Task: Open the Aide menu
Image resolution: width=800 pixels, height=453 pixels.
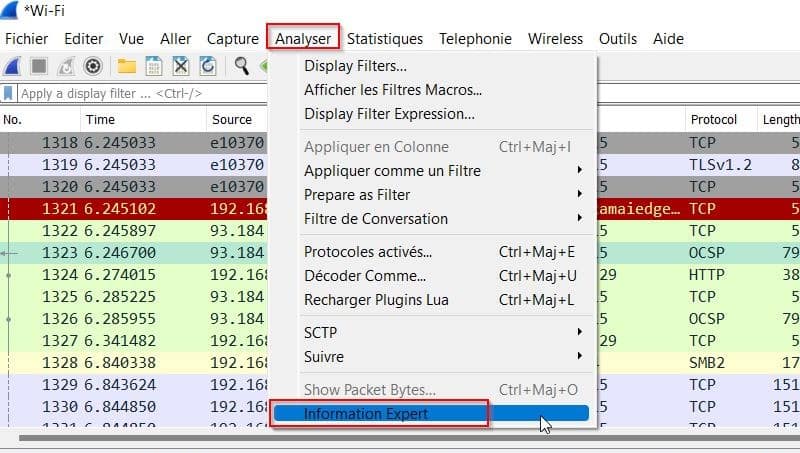Action: tap(668, 39)
